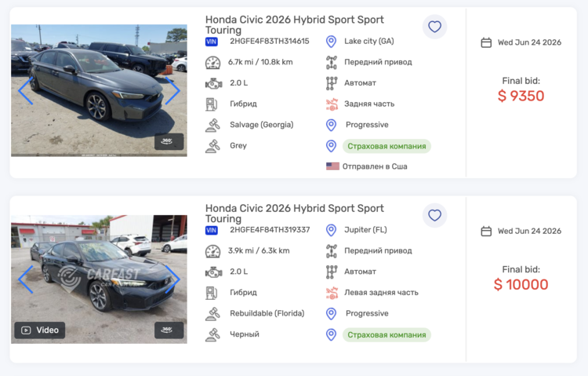
Task: Play Video of the black Civic
Action: point(40,330)
